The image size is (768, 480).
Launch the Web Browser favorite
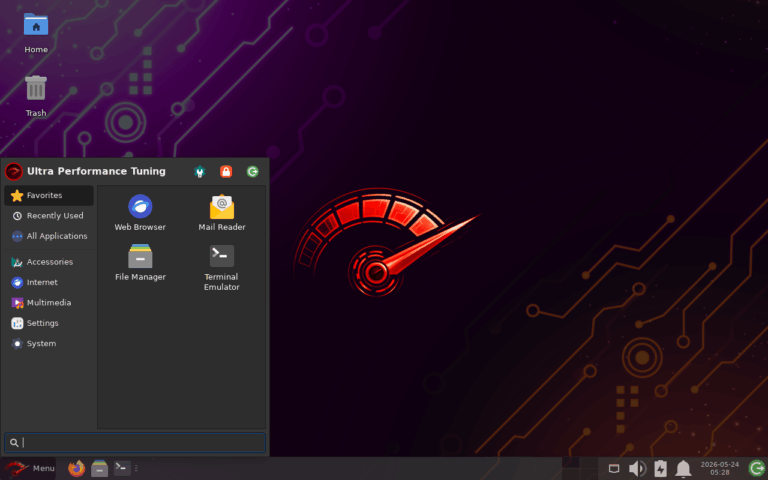click(140, 213)
